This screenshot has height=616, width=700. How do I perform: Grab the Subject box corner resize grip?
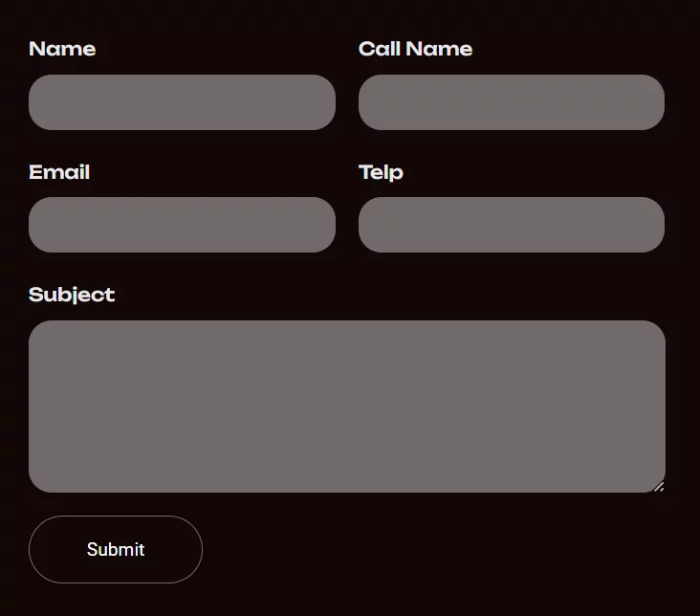click(x=659, y=487)
